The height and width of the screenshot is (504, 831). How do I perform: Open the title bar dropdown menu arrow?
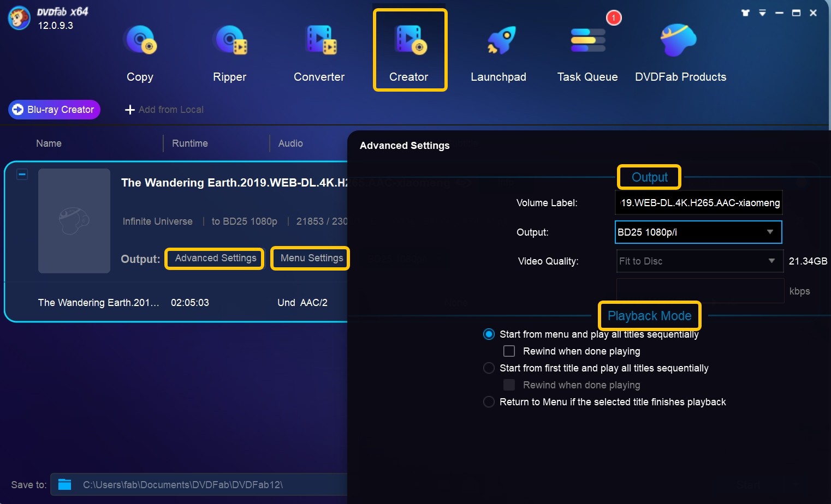point(762,13)
